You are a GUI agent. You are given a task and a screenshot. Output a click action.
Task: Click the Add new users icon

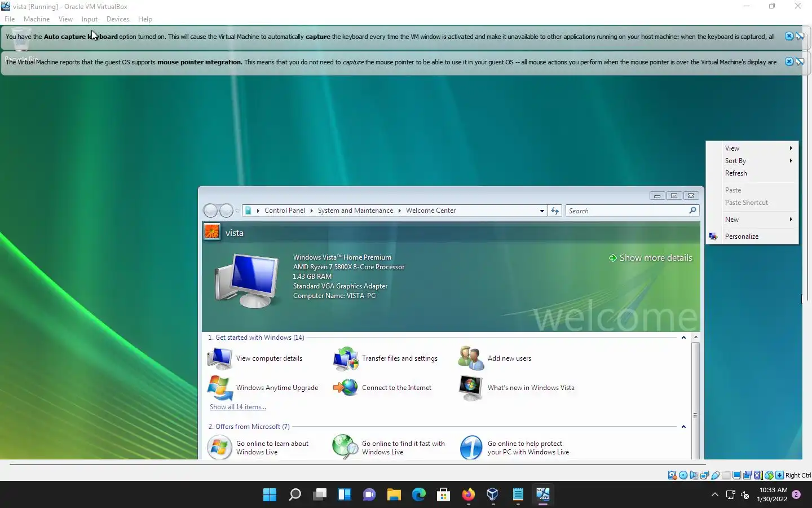click(471, 358)
